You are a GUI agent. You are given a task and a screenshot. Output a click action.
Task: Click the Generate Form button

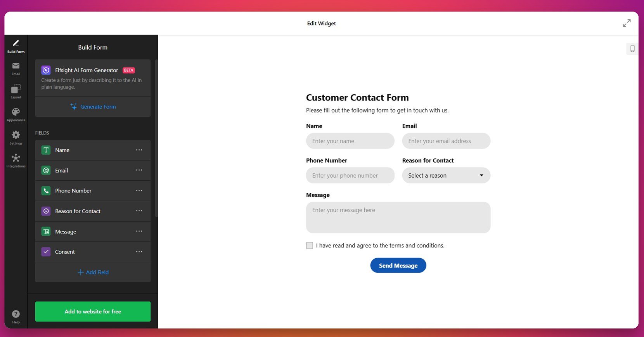pos(93,107)
